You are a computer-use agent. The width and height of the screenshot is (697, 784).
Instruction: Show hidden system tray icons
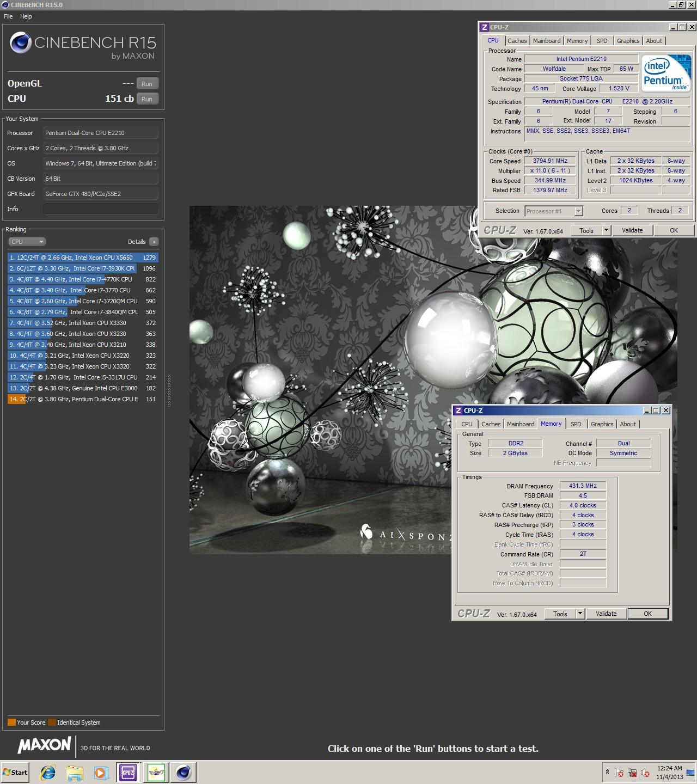pos(607,772)
